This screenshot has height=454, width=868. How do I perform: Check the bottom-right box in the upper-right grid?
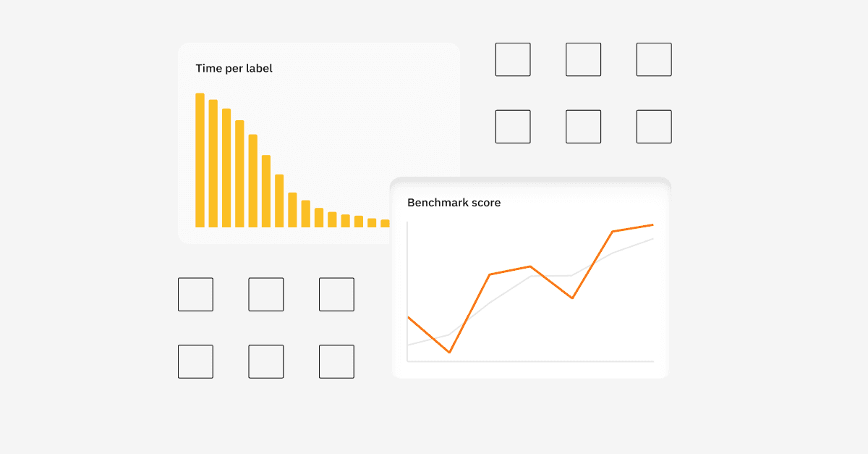tap(654, 127)
